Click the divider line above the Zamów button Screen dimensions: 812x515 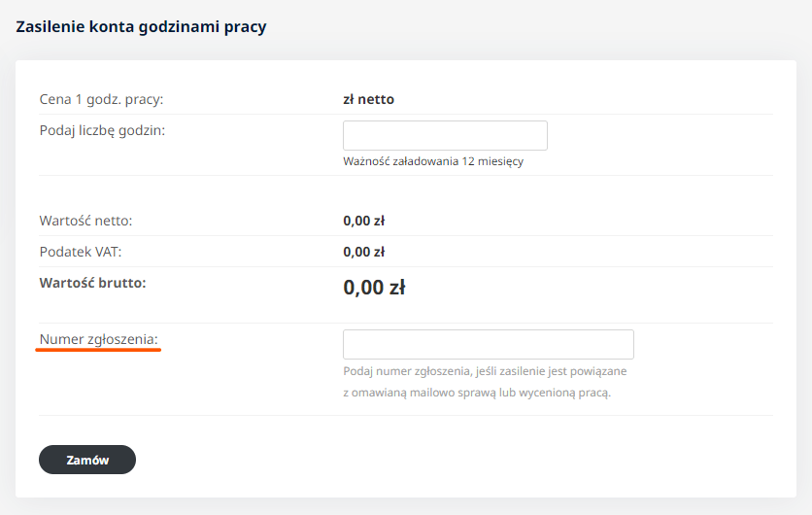pos(406,416)
